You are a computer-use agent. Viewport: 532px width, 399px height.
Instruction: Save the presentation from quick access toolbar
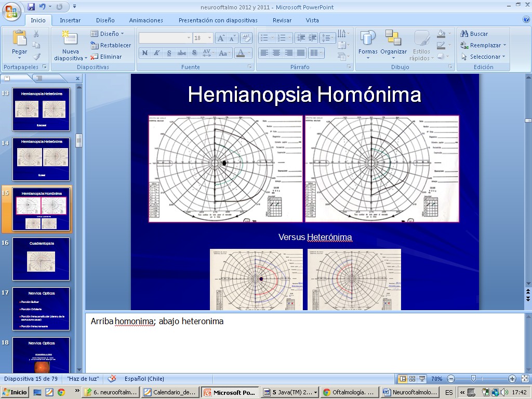(x=31, y=7)
